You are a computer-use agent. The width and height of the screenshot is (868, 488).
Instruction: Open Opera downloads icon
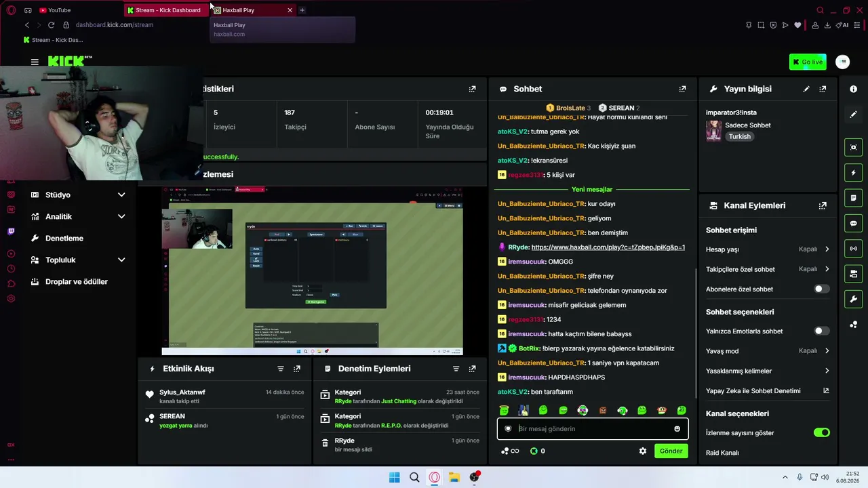coord(827,25)
